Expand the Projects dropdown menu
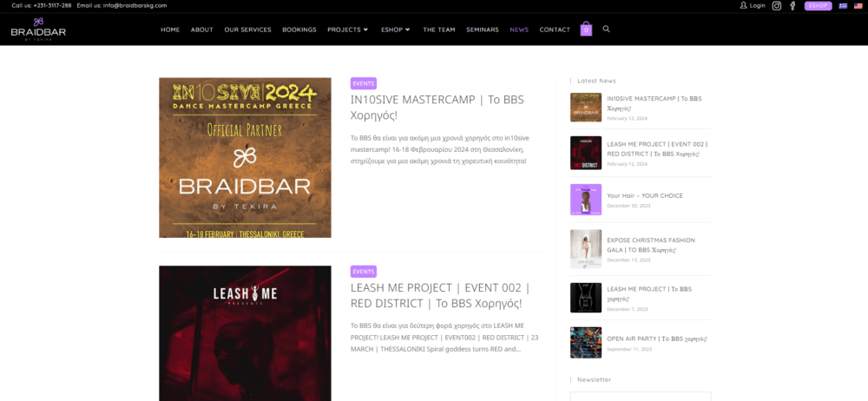The width and height of the screenshot is (868, 401). tap(347, 30)
